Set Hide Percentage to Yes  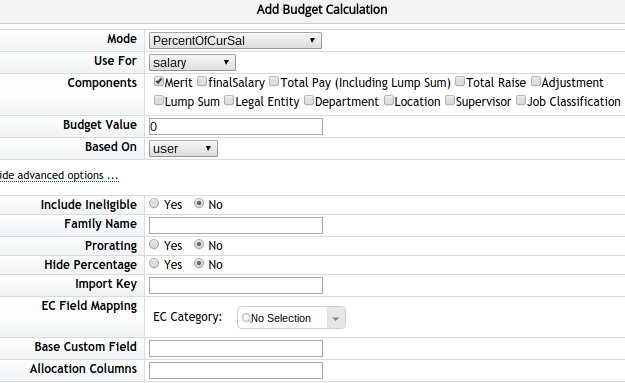click(154, 263)
